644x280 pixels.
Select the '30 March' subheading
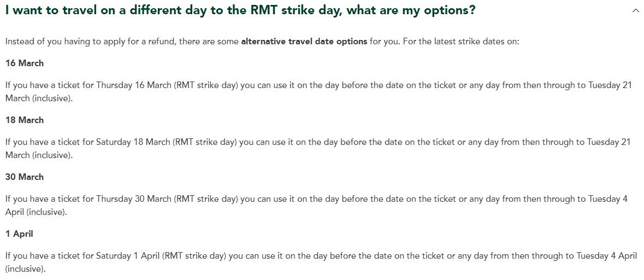pyautogui.click(x=24, y=177)
